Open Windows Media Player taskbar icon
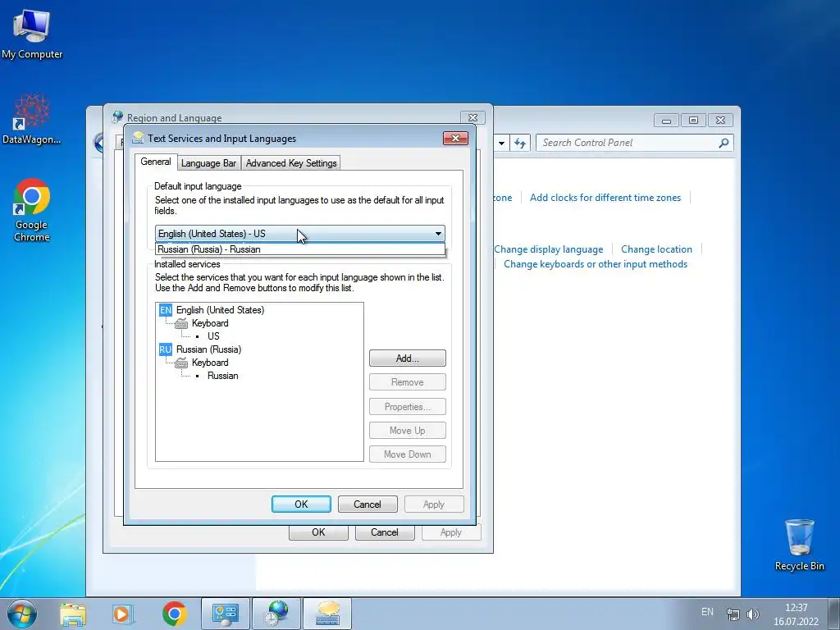Screen dimensions: 840x630 [123, 614]
